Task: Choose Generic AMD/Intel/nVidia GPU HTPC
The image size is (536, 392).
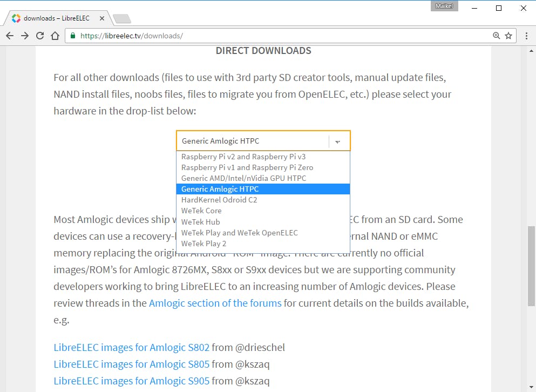Action: pos(263,178)
